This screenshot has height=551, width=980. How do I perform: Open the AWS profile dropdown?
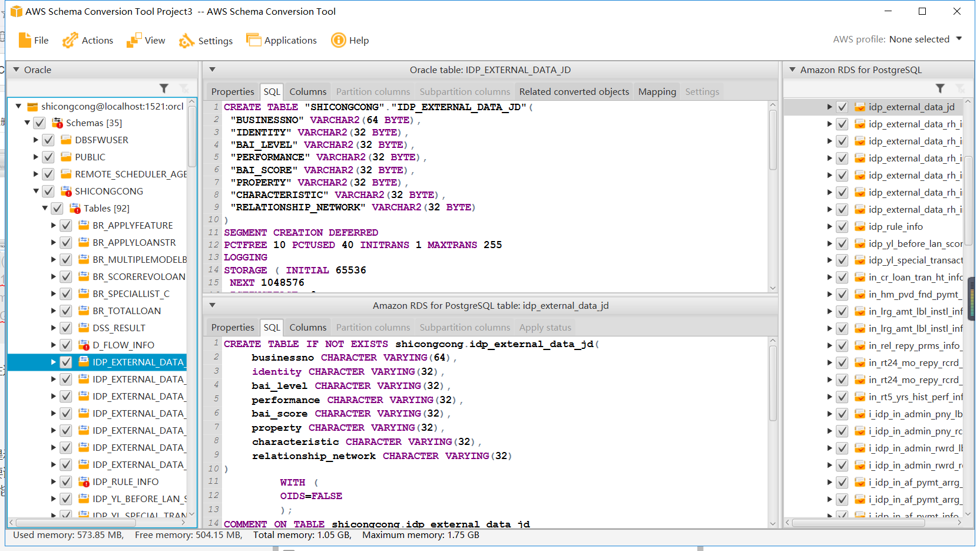click(958, 39)
